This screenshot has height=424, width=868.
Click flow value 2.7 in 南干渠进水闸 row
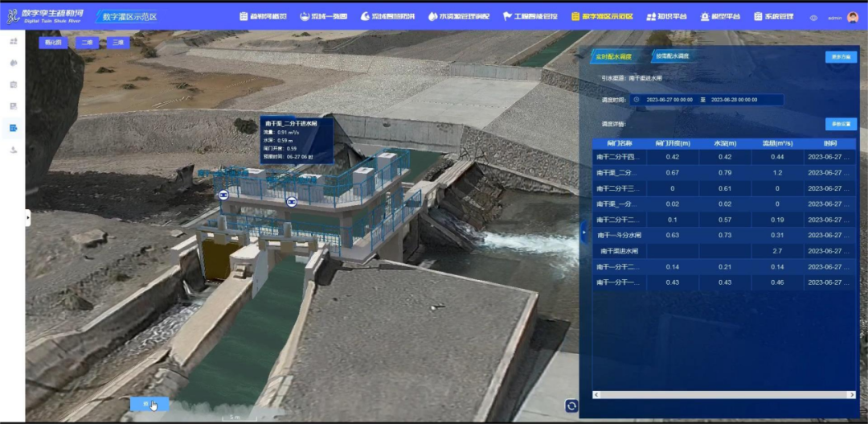click(x=777, y=251)
